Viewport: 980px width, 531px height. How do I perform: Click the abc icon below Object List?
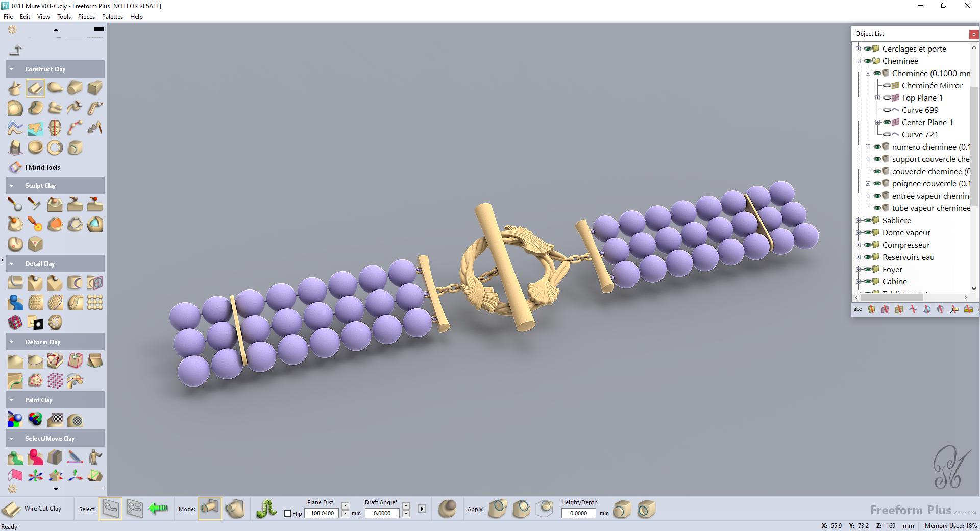pos(857,309)
